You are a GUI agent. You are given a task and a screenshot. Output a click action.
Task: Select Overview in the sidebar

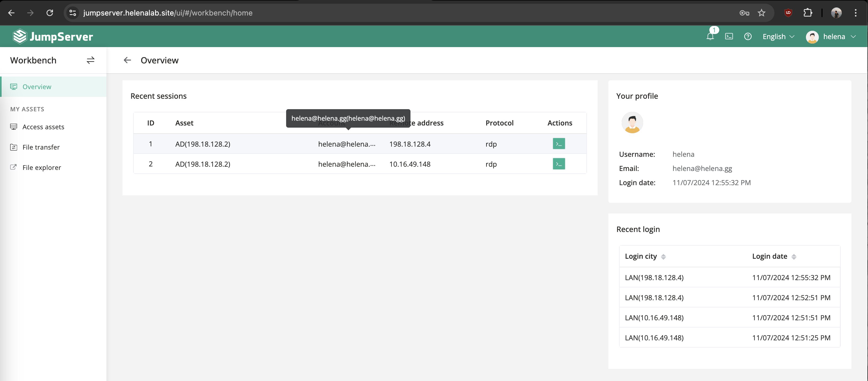point(37,87)
